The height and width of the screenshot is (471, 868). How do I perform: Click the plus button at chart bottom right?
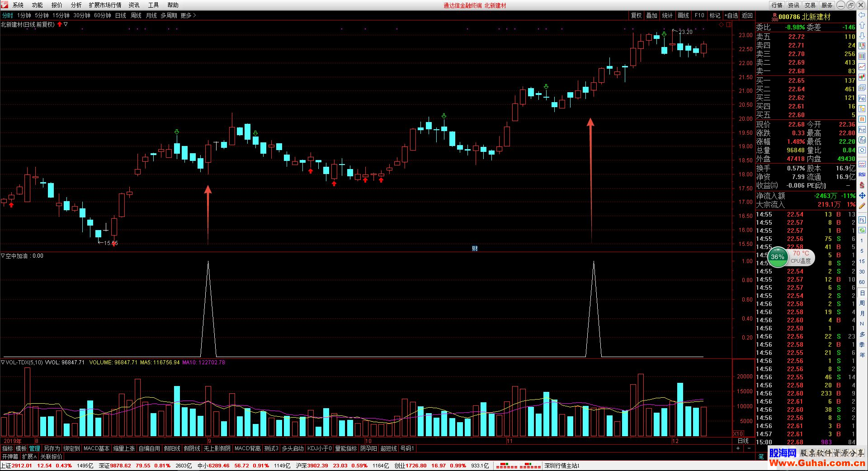pyautogui.click(x=738, y=448)
